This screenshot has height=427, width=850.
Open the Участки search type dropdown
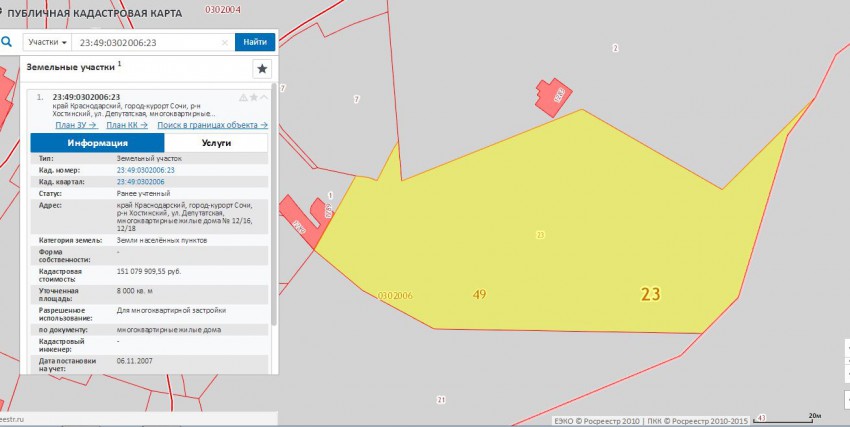point(48,43)
